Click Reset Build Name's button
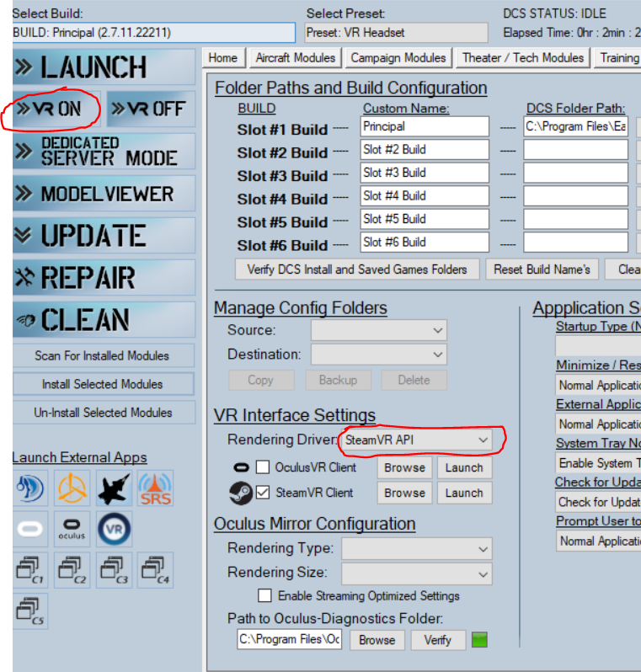This screenshot has height=672, width=641. coord(542,269)
